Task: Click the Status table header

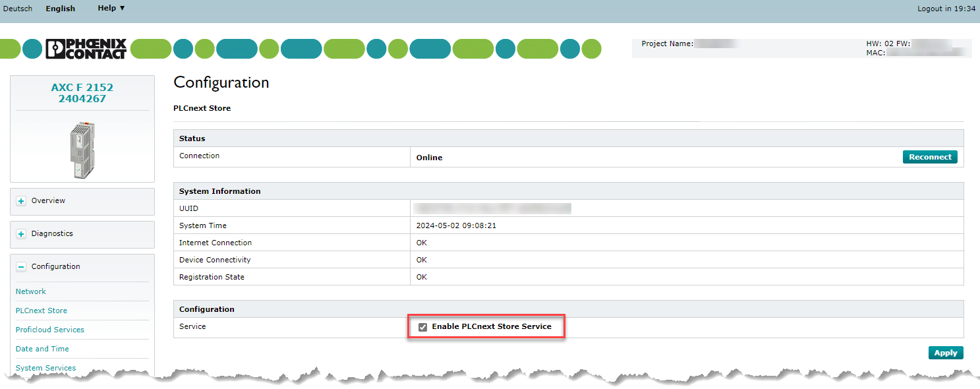Action: click(192, 138)
